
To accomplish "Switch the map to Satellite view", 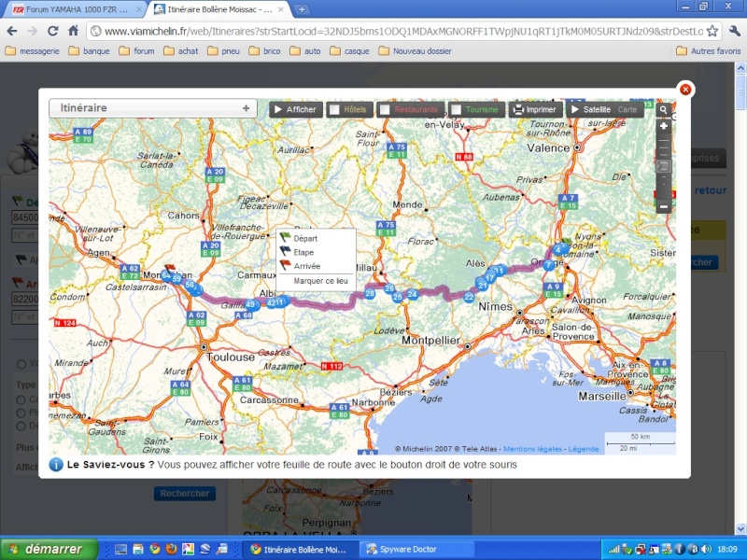I will [x=597, y=109].
